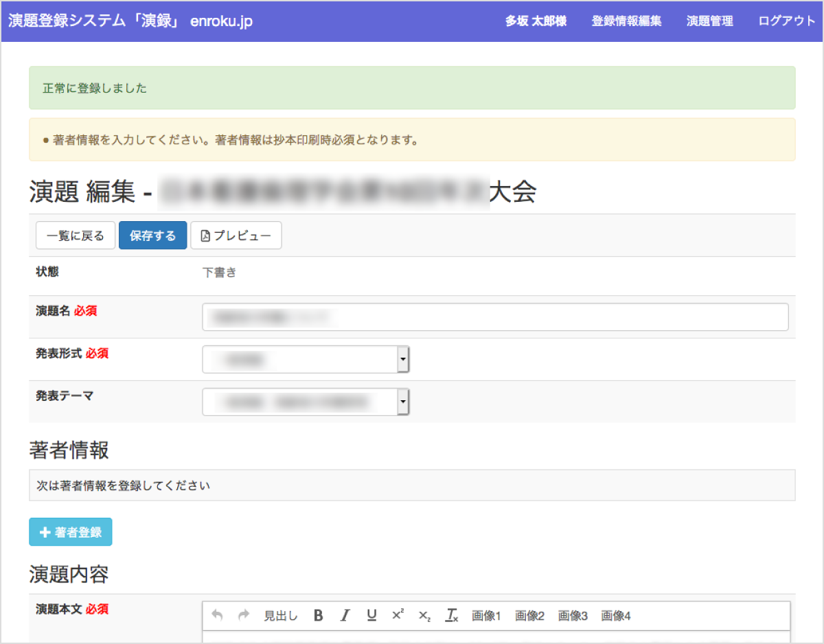This screenshot has height=644, width=824.
Task: Toggle italic formatting in the editor
Action: 345,616
